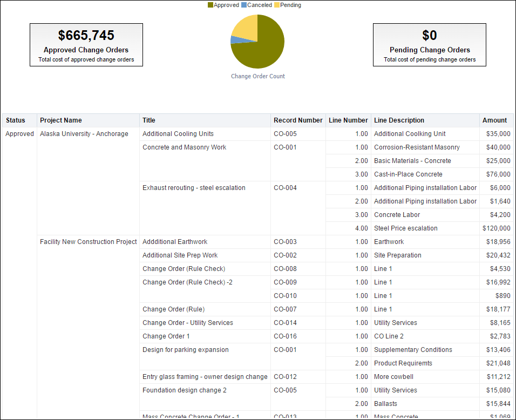Sort the table by Status column

pos(15,120)
